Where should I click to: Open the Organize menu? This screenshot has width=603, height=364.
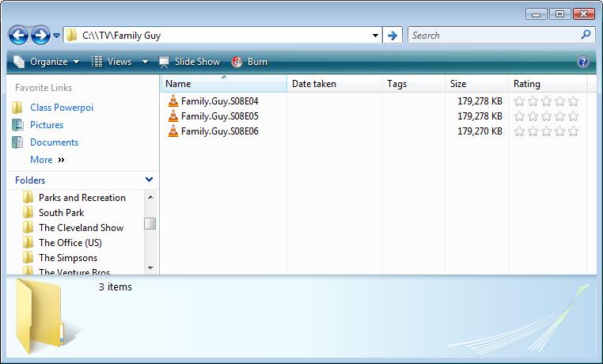47,62
